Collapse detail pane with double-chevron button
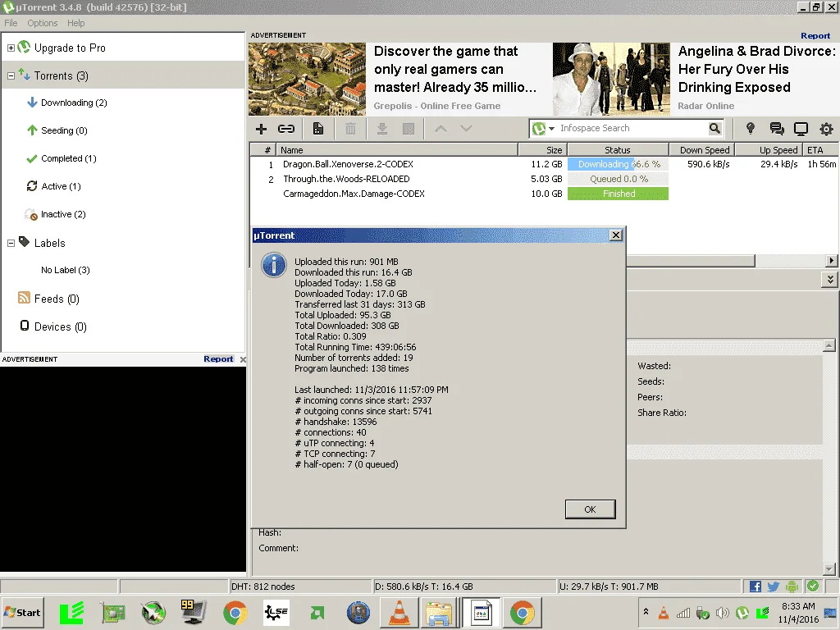This screenshot has height=630, width=840. [830, 280]
